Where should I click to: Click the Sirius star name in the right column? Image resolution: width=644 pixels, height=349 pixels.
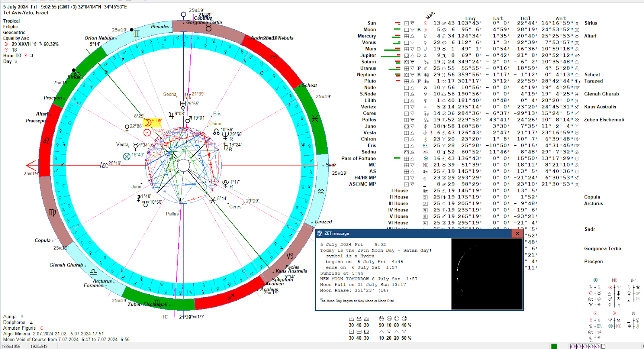[x=591, y=23]
